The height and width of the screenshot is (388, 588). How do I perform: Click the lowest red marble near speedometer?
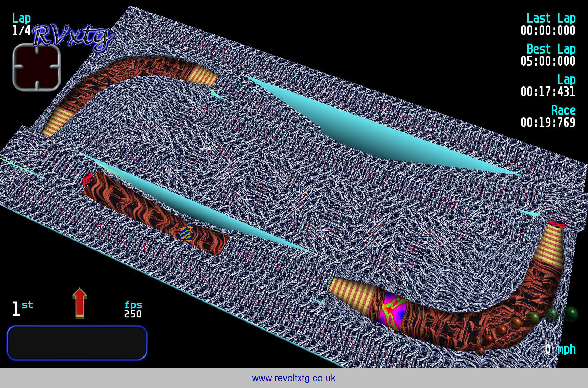479,349
